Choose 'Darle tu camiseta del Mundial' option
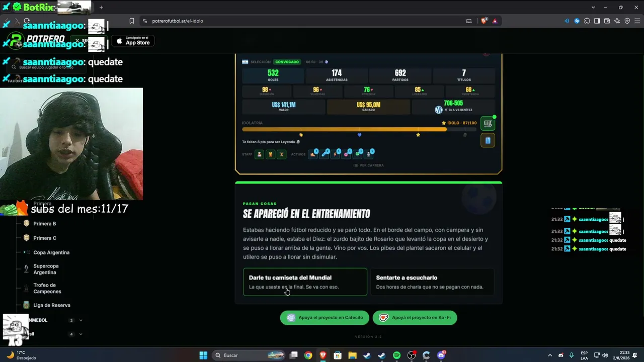The image size is (644, 362). pyautogui.click(x=305, y=282)
